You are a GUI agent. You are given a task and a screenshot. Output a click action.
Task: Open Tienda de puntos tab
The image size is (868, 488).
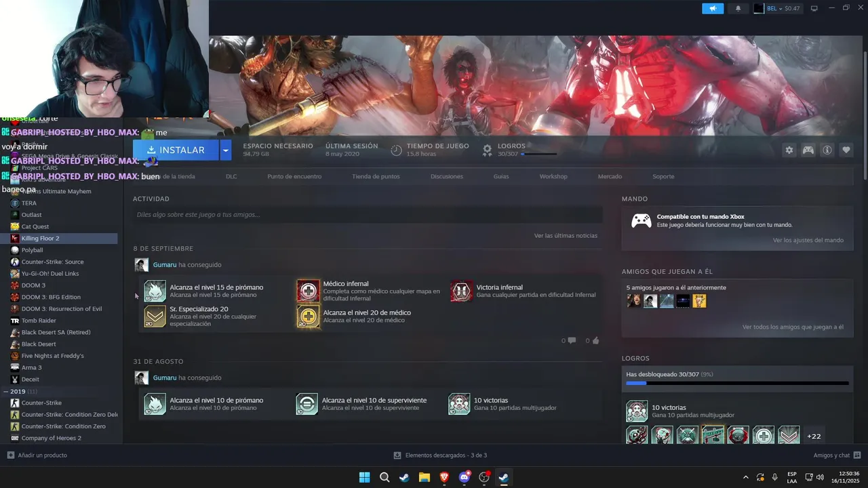[376, 176]
